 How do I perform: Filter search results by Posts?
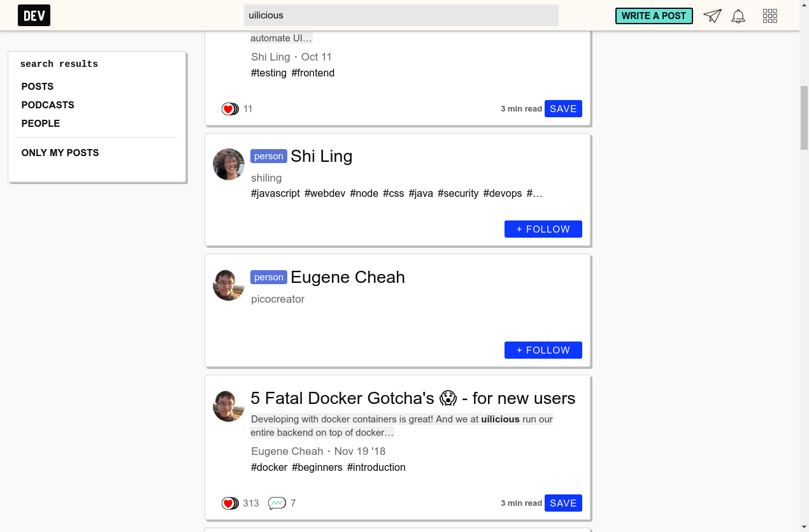point(38,87)
